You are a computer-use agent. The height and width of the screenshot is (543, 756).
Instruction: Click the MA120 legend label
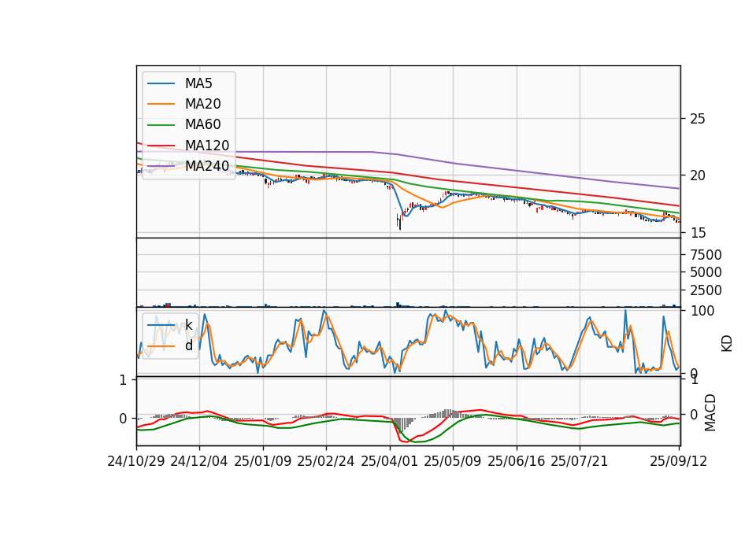click(x=207, y=145)
